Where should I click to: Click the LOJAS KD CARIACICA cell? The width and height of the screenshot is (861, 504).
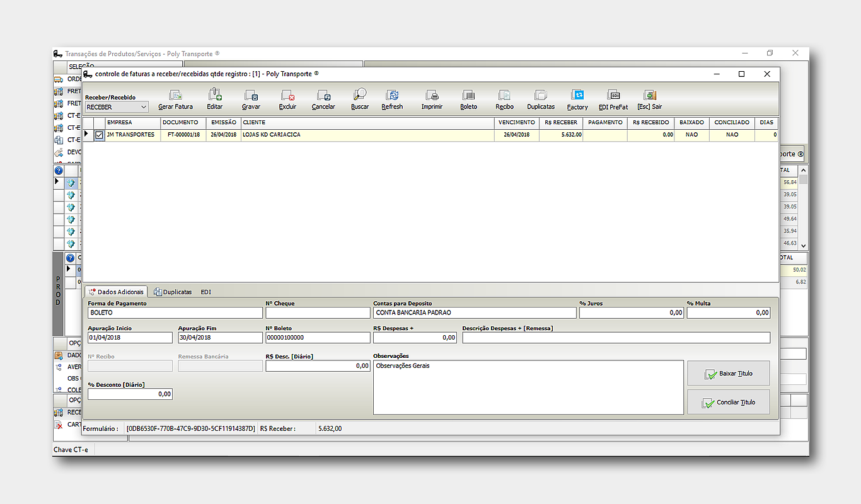[367, 135]
